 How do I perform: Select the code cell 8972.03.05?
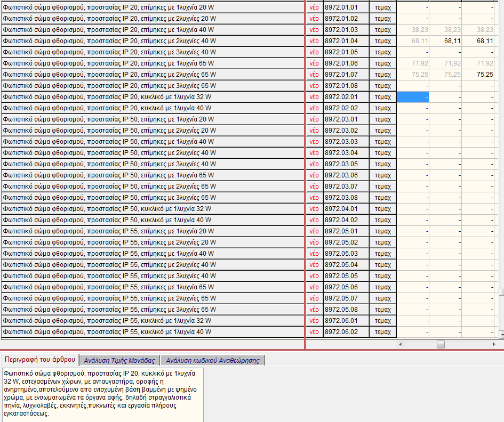[x=341, y=164]
